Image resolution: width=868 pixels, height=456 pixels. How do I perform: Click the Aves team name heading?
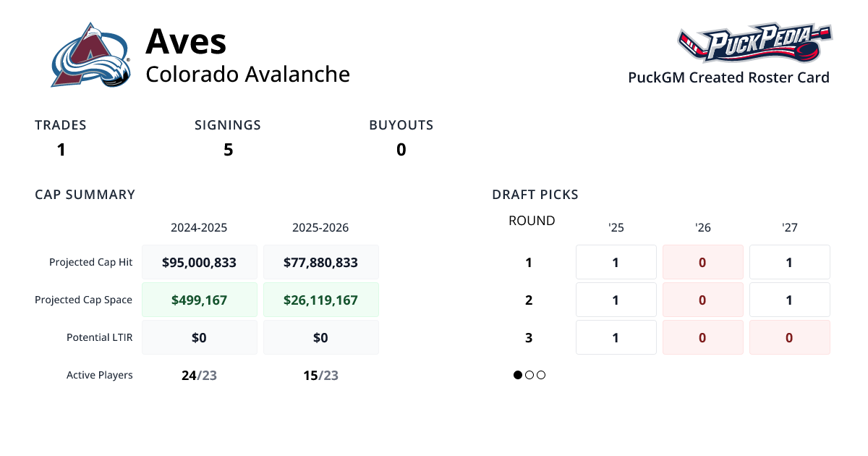pyautogui.click(x=186, y=41)
